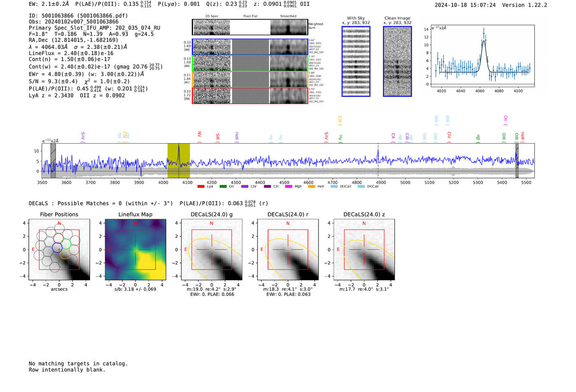Select the blue-framed fiber spectrum row
576x392 pixels.
click(250, 47)
